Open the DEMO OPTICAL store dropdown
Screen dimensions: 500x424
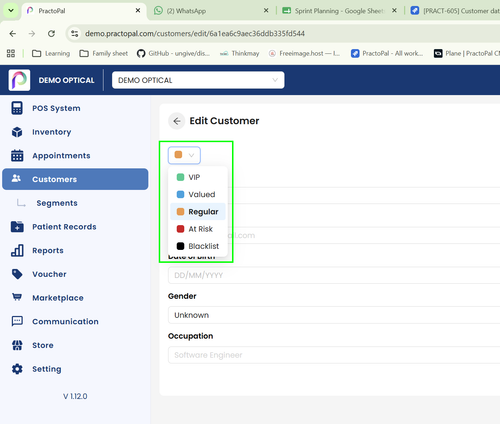pos(198,80)
